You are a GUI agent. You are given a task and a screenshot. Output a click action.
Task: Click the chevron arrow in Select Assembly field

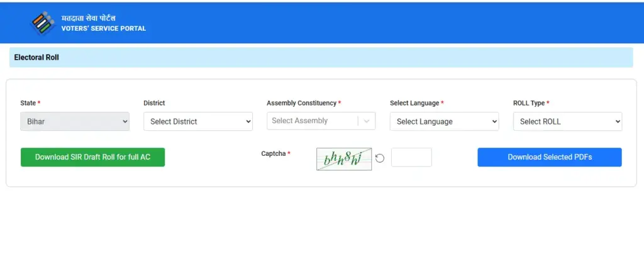pos(367,121)
